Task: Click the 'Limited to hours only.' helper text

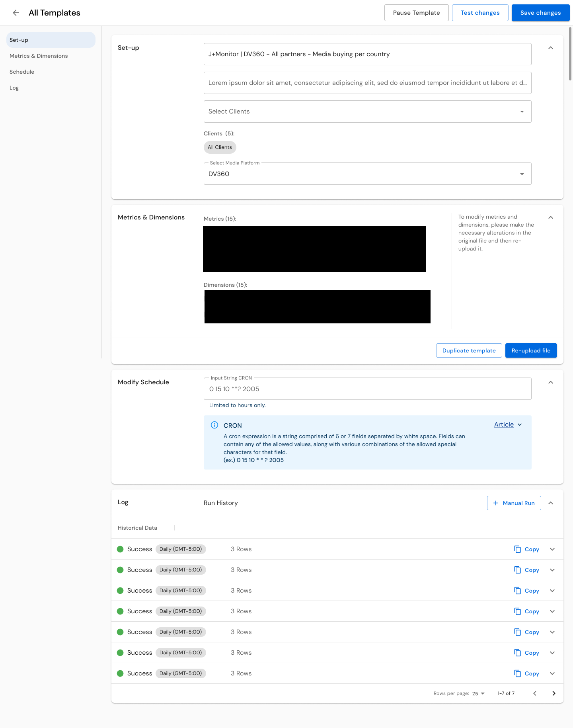Action: click(237, 405)
